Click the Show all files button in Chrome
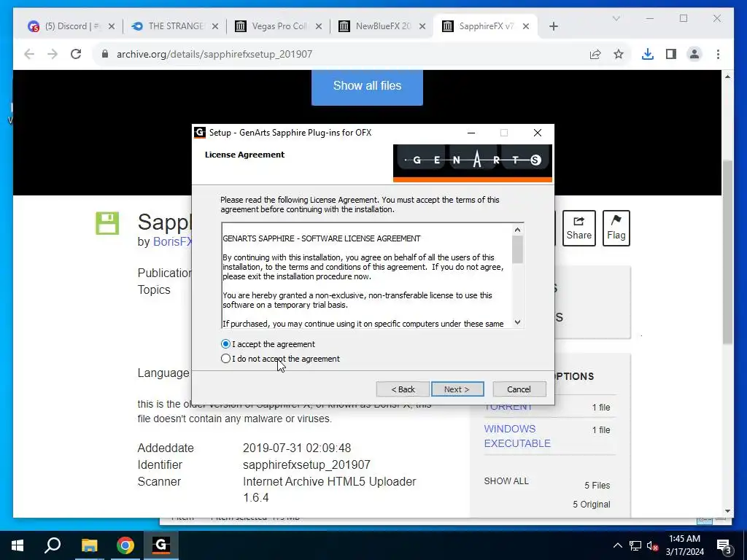Image resolution: width=747 pixels, height=560 pixels. point(367,86)
